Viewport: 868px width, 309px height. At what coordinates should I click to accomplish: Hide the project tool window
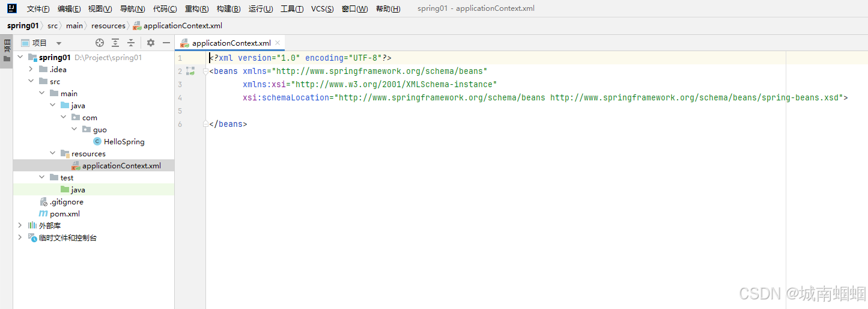[166, 43]
